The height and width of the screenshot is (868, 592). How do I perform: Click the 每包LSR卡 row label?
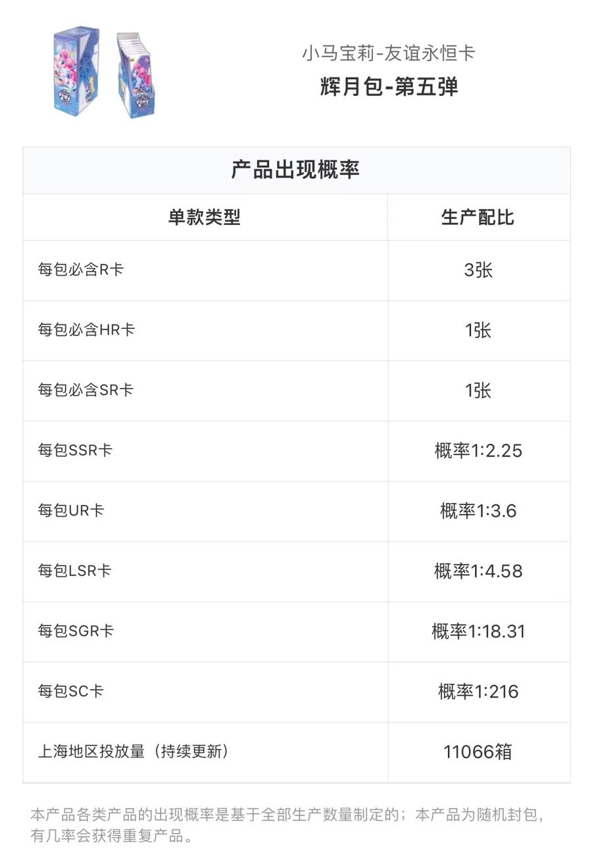pos(74,571)
